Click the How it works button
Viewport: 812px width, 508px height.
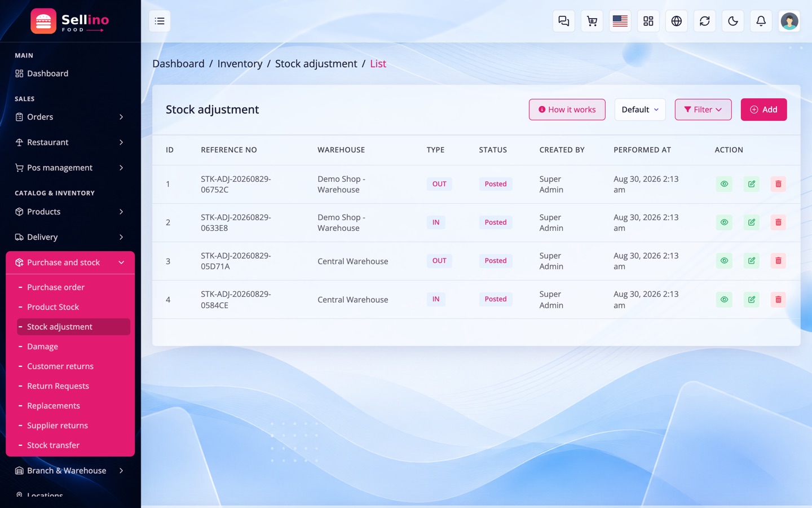pyautogui.click(x=567, y=110)
